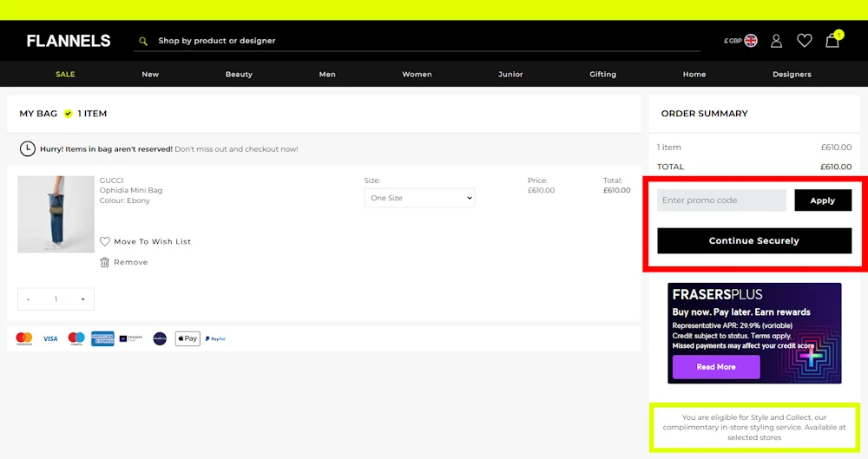Click the PayPal payment icon
The width and height of the screenshot is (868, 459).
point(215,339)
